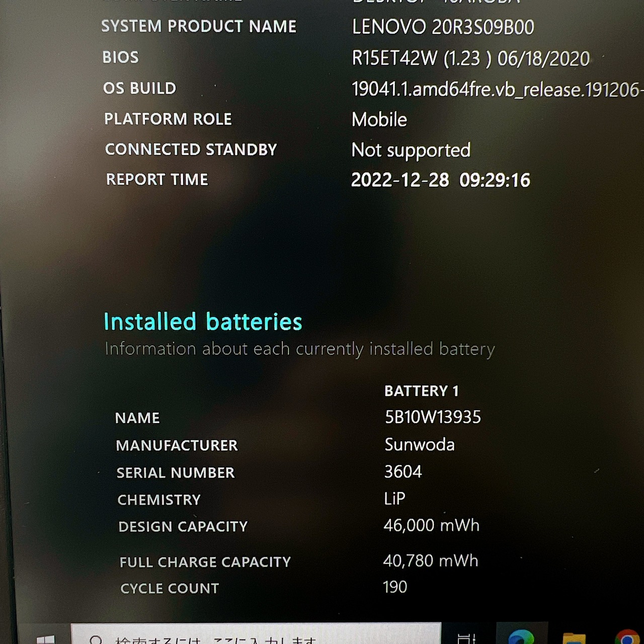
Task: Click the "MANUFACTURER" row label
Action: point(177,446)
